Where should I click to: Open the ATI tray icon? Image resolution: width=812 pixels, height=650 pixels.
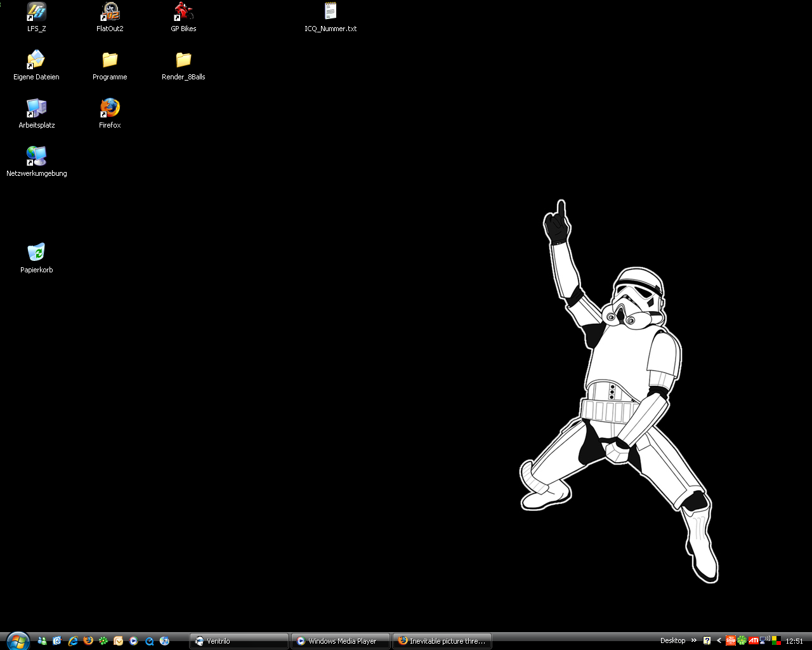click(754, 641)
